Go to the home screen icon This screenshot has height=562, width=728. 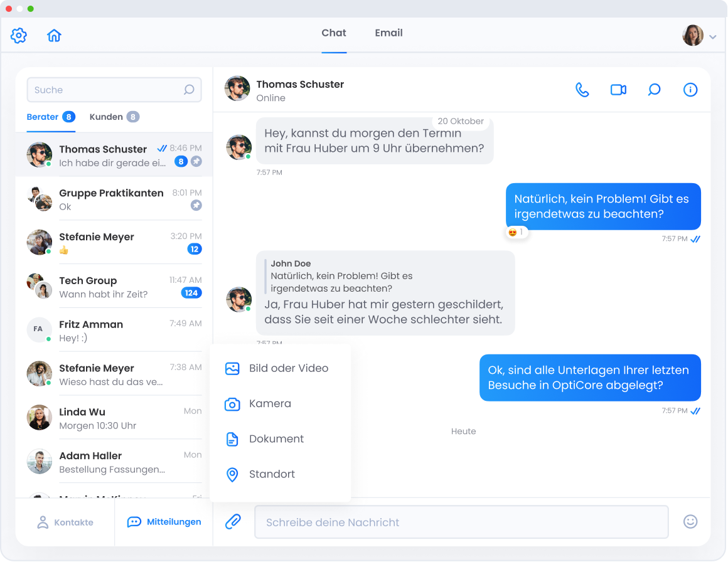(55, 36)
